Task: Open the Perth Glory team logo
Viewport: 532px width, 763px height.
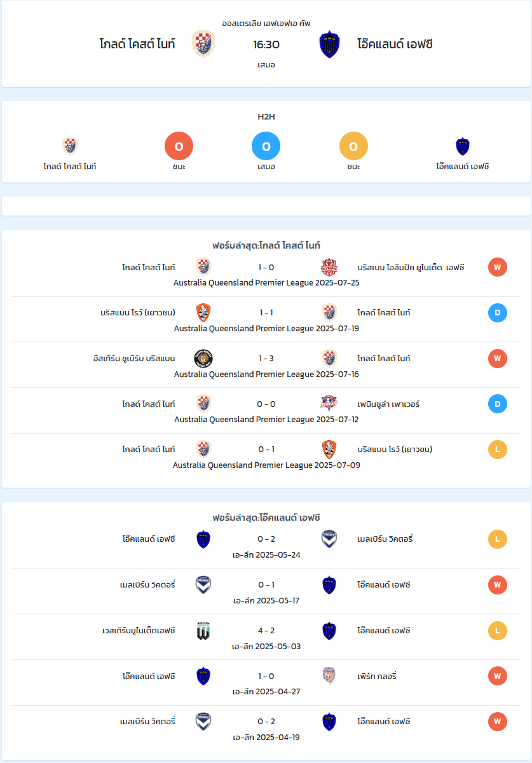Action: click(x=329, y=676)
